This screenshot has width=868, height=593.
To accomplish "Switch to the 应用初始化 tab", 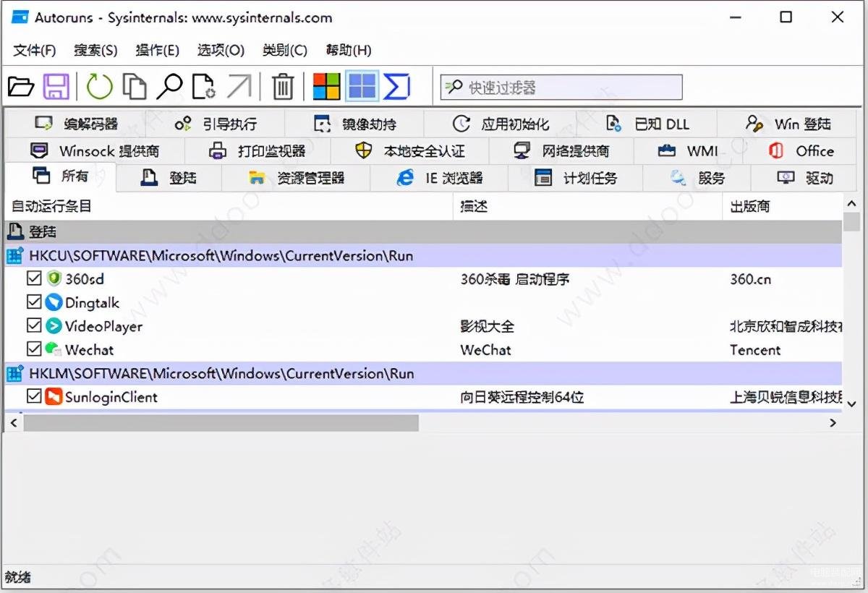I will 501,124.
